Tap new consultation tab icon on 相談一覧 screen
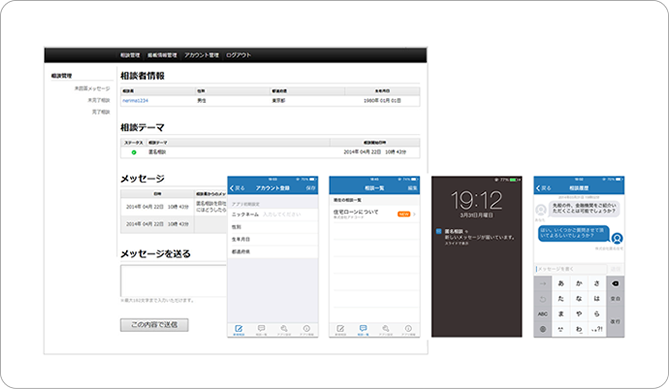Image resolution: width=669 pixels, height=389 pixels. click(x=340, y=329)
